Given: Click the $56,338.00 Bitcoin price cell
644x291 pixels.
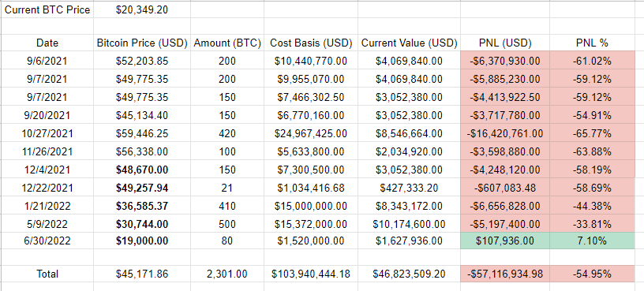Looking at the screenshot, I should point(142,151).
